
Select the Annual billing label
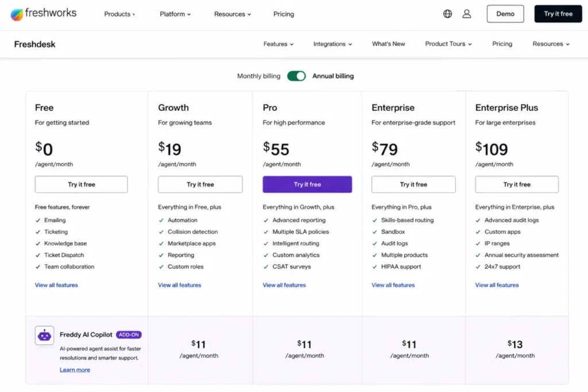[333, 76]
